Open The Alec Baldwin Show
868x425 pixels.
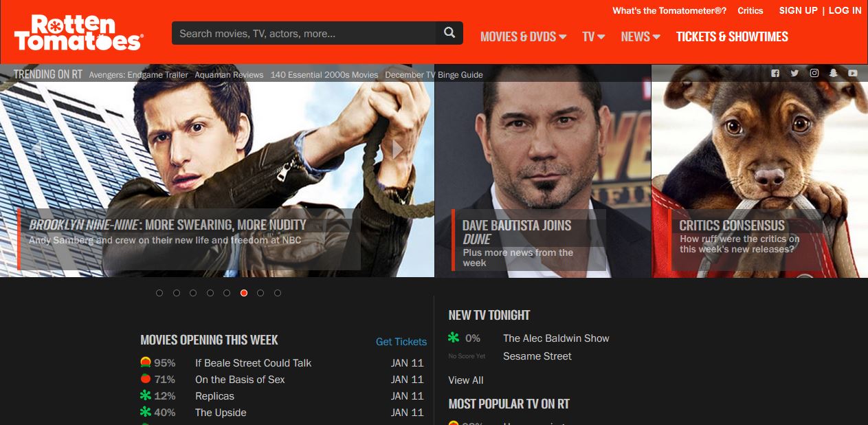pos(556,338)
